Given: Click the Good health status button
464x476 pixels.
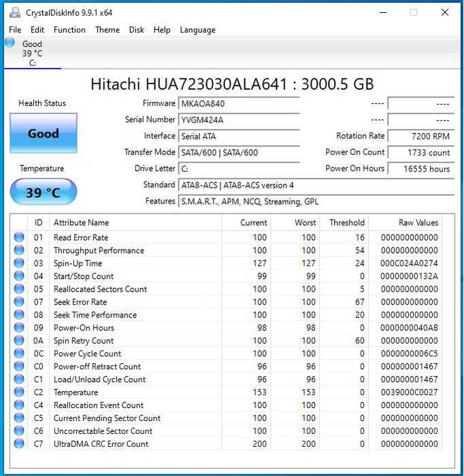Looking at the screenshot, I should click(x=44, y=133).
